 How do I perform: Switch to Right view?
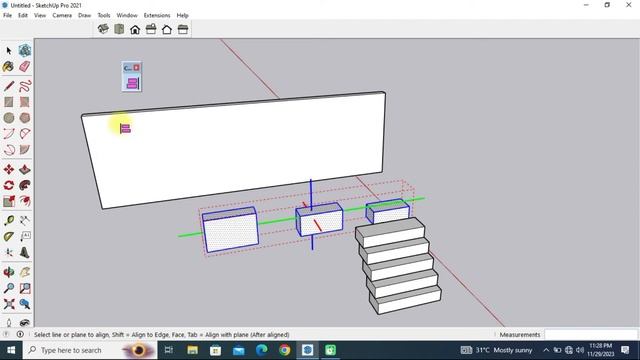pos(151,29)
